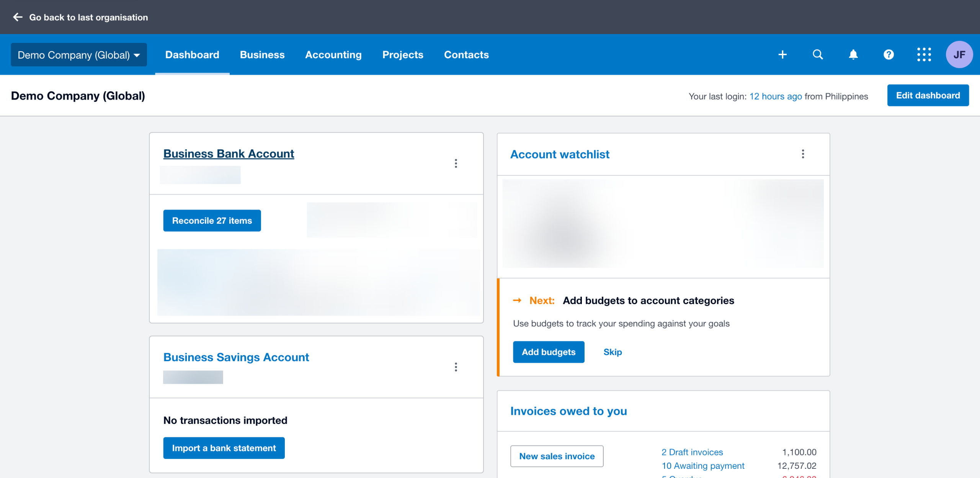980x478 pixels.
Task: Click Import a bank statement button
Action: click(x=224, y=448)
